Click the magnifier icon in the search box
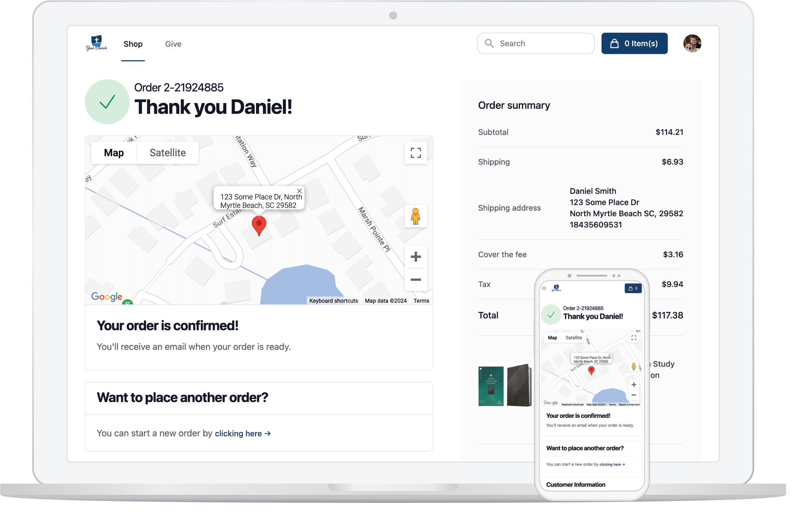This screenshot has height=527, width=812. click(x=489, y=43)
